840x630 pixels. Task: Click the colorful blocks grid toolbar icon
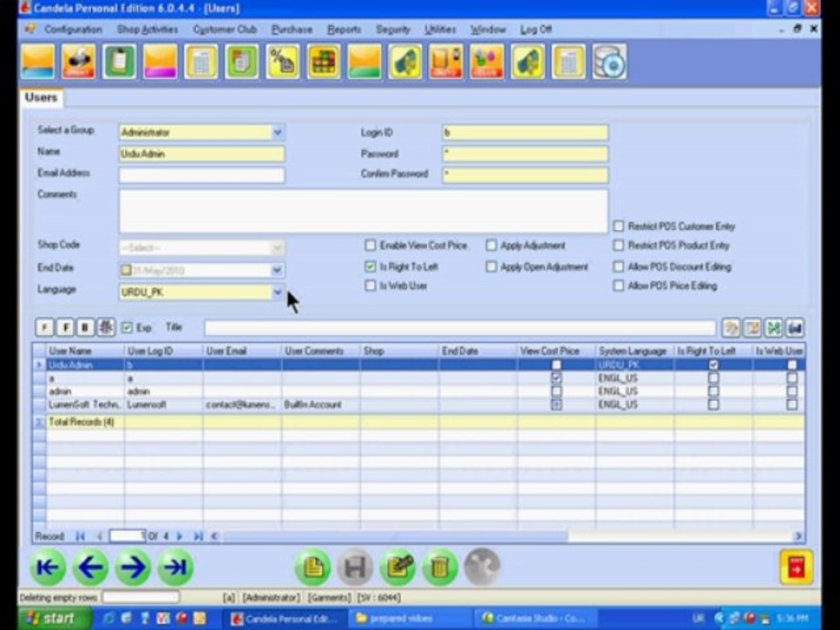point(324,61)
